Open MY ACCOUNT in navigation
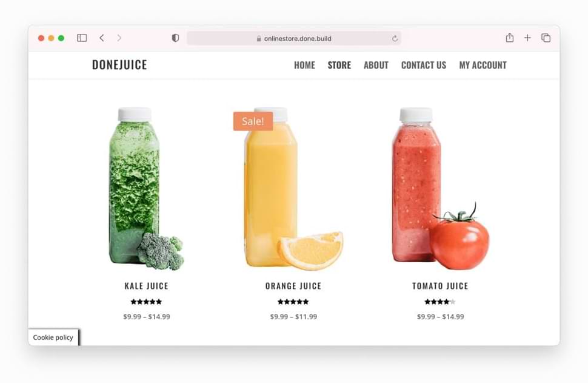 point(483,66)
